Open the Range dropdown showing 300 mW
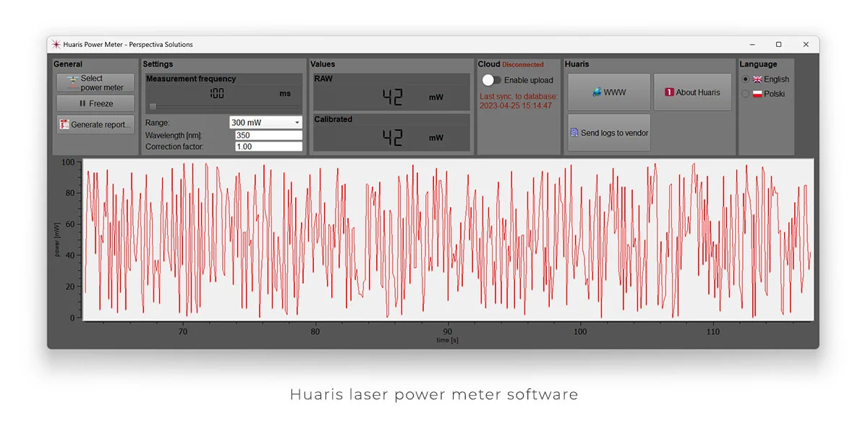 pos(265,123)
